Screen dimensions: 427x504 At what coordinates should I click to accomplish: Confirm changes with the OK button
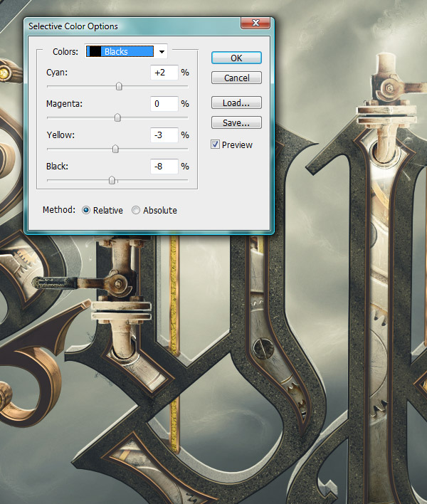pyautogui.click(x=236, y=58)
